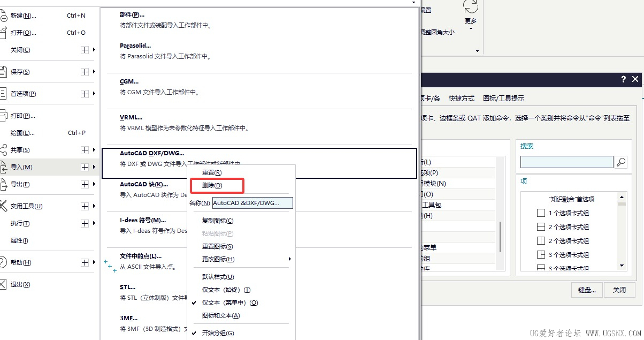Viewport: 644px width, 340px height.
Task: Click the export icon beside 导出(E)
Action: click(3, 184)
